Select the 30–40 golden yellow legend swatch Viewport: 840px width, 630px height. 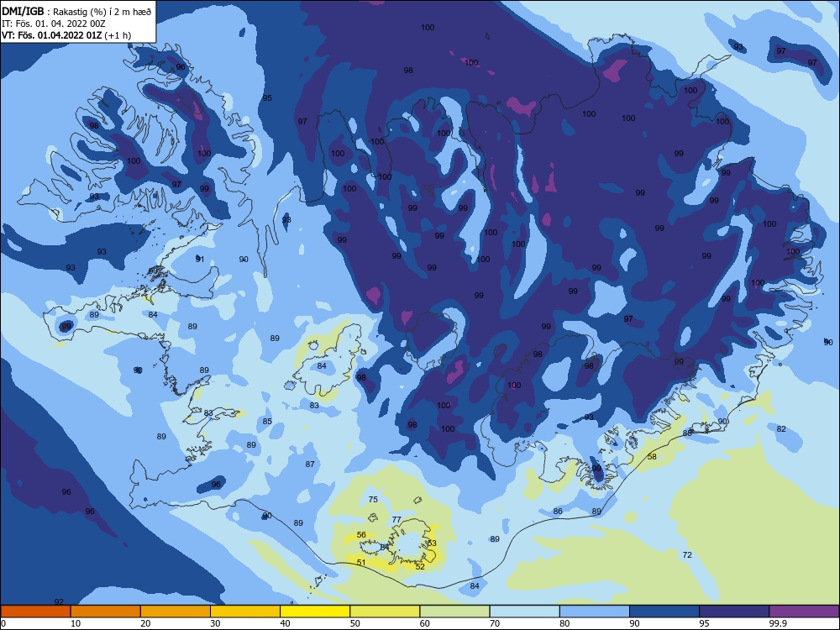click(245, 612)
